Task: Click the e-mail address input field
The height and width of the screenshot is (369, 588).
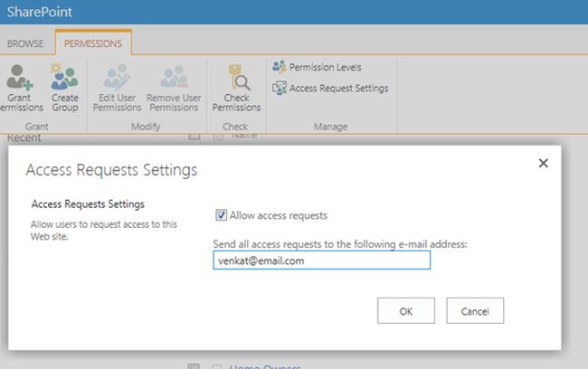Action: [321, 260]
